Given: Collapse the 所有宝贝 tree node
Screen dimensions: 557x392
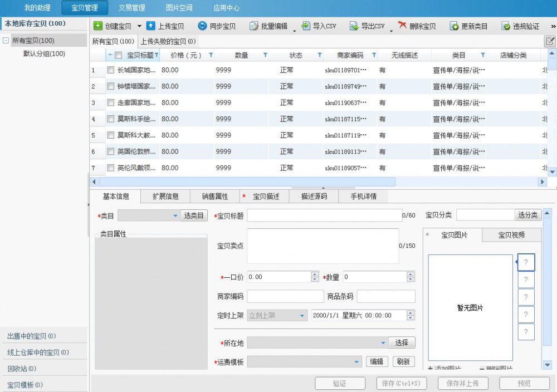Looking at the screenshot, I should (x=6, y=41).
